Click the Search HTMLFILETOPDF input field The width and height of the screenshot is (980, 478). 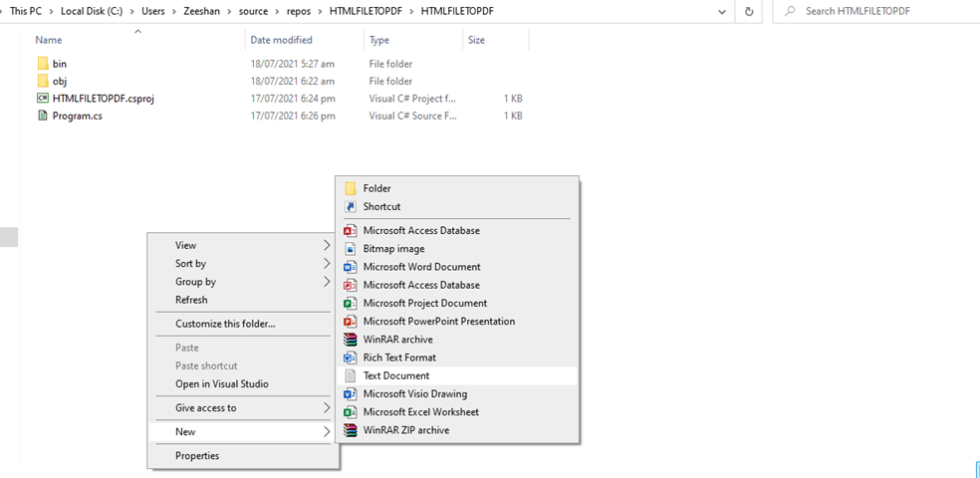point(876,11)
